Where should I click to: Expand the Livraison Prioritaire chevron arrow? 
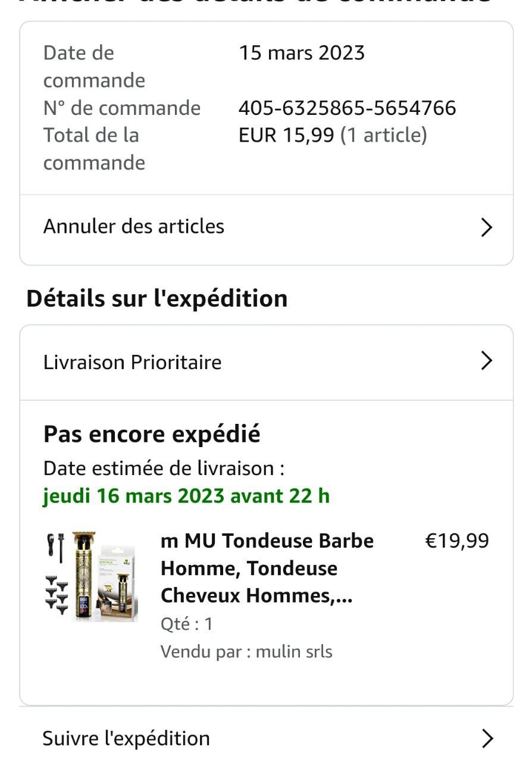point(486,361)
